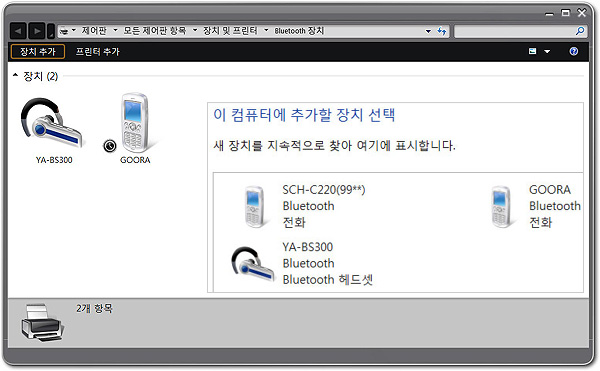Go back with the navigation back arrow
This screenshot has width=600, height=371.
[18, 31]
